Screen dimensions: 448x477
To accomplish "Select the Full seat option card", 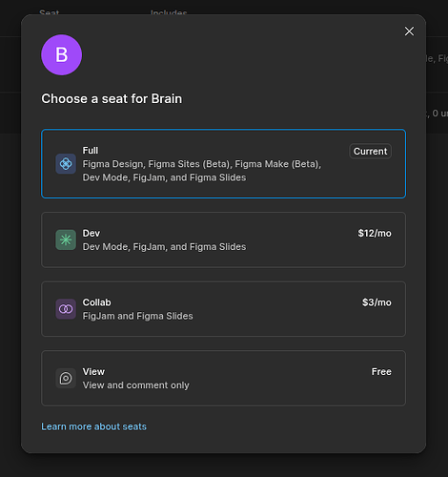I will 223,164.
